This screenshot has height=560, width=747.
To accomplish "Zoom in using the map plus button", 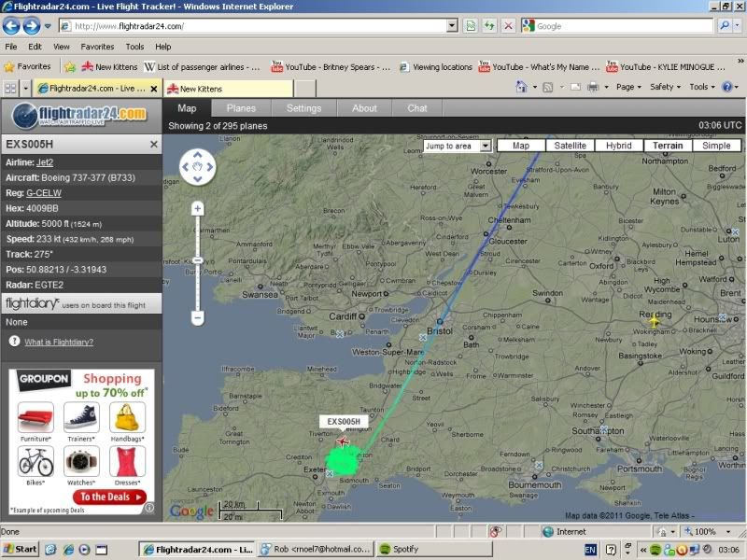I will point(197,207).
